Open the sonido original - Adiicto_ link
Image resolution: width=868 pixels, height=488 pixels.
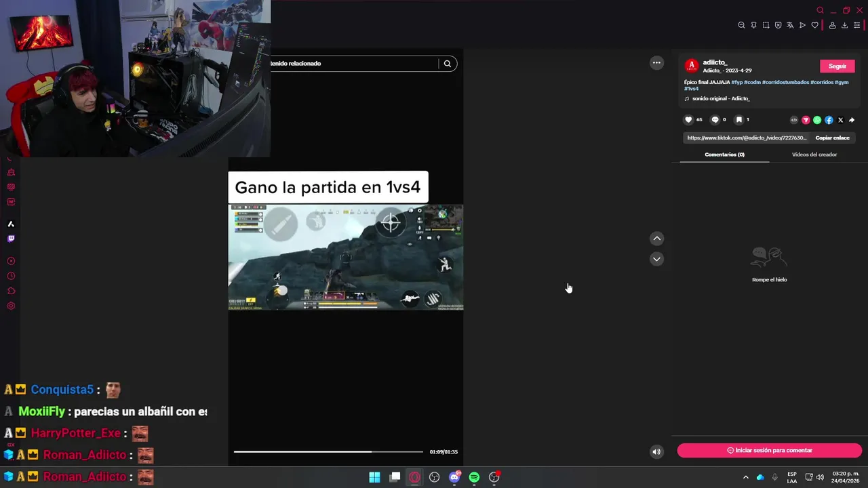coord(720,99)
